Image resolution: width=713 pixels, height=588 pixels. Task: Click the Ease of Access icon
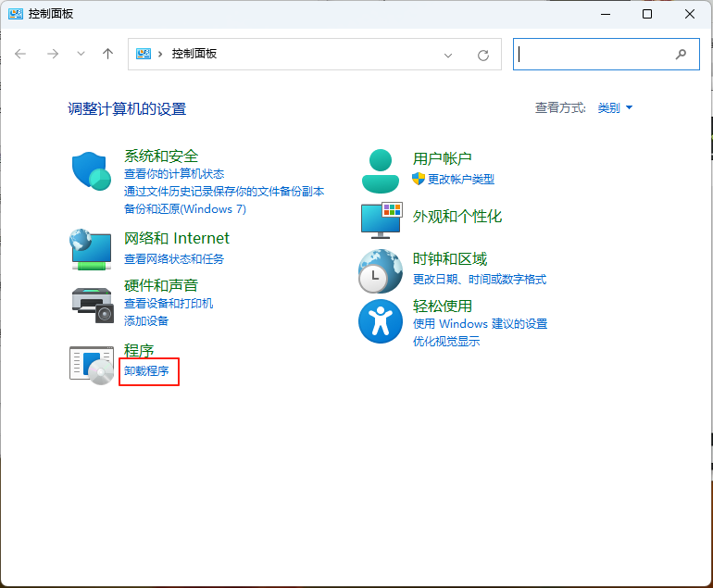point(381,321)
